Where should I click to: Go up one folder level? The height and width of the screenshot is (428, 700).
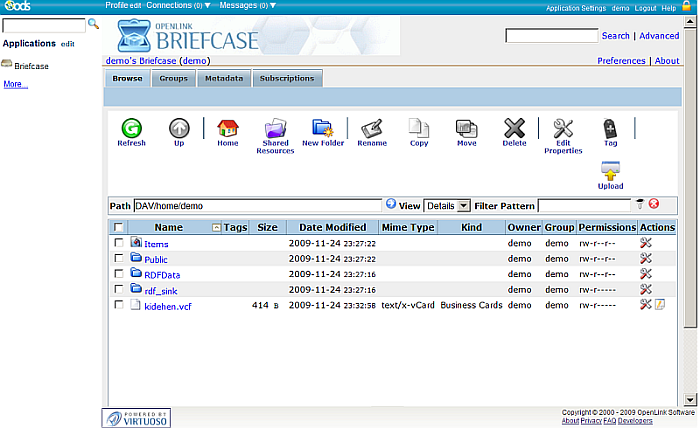click(179, 129)
